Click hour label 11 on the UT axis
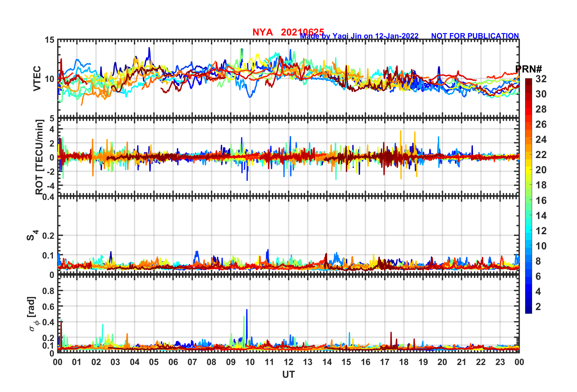Viewport: 577px width, 392px height. coord(269,362)
